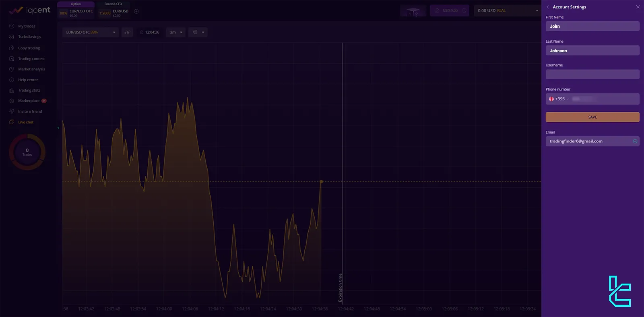Image resolution: width=644 pixels, height=317 pixels.
Task: Click the mystery box icon
Action: click(x=413, y=11)
